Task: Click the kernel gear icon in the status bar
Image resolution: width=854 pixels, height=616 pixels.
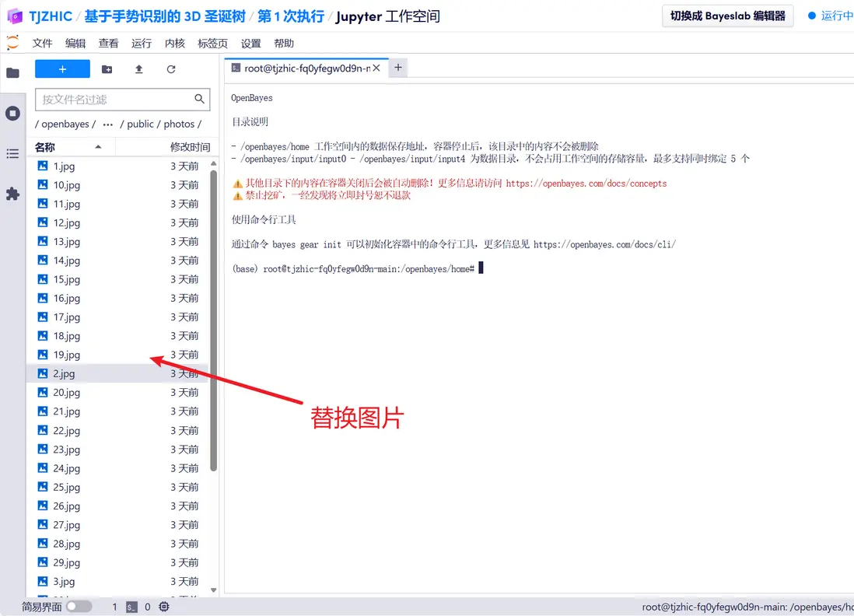Action: tap(164, 607)
